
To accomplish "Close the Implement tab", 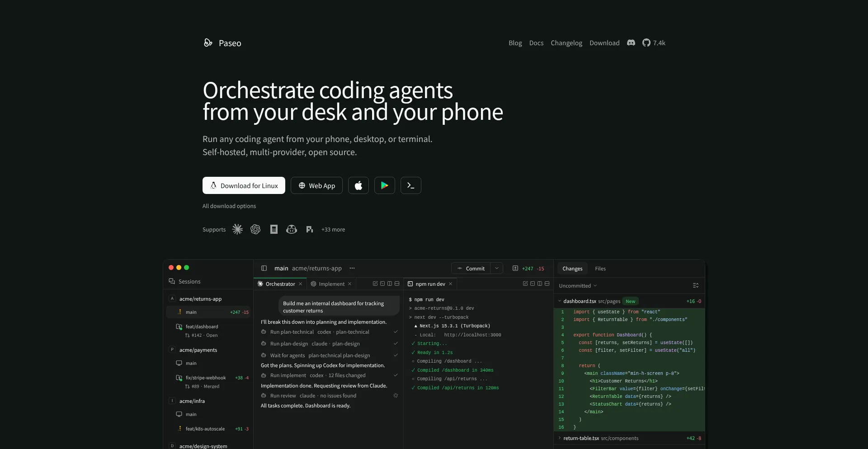I will point(349,284).
